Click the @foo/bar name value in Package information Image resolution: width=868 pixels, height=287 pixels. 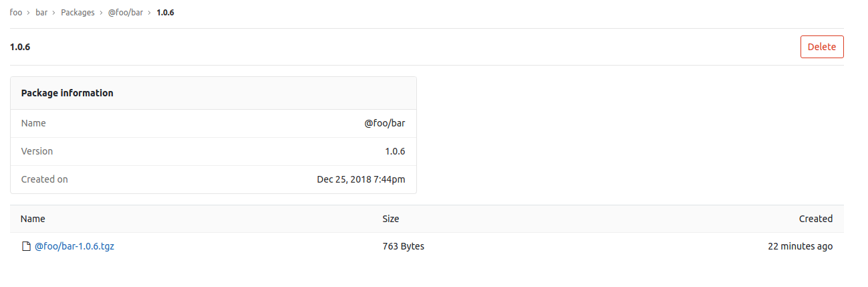pyautogui.click(x=384, y=123)
